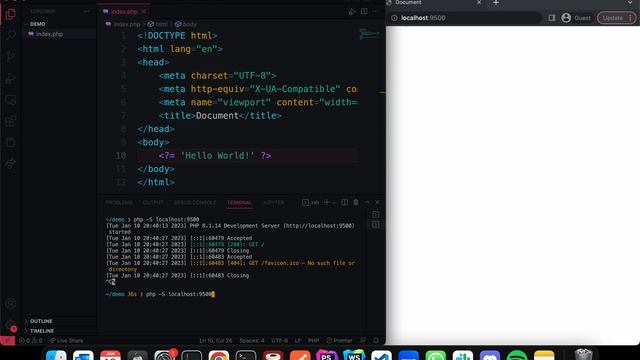Toggle the browser side panel icon

[552, 18]
